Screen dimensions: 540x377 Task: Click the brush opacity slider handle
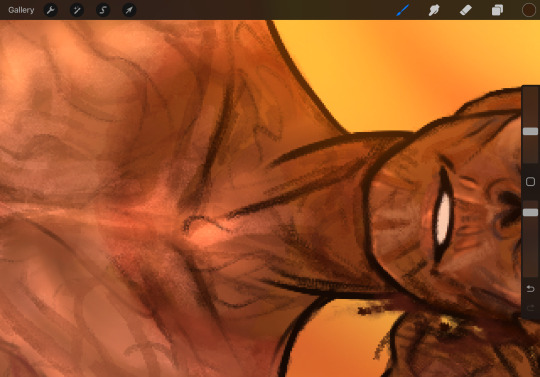(530, 212)
